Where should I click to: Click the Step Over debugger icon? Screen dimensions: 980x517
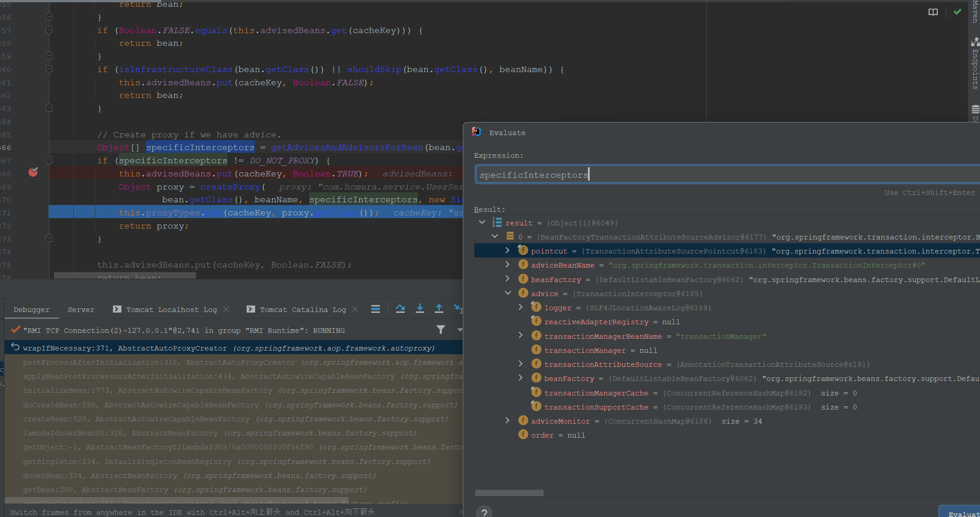coord(400,309)
